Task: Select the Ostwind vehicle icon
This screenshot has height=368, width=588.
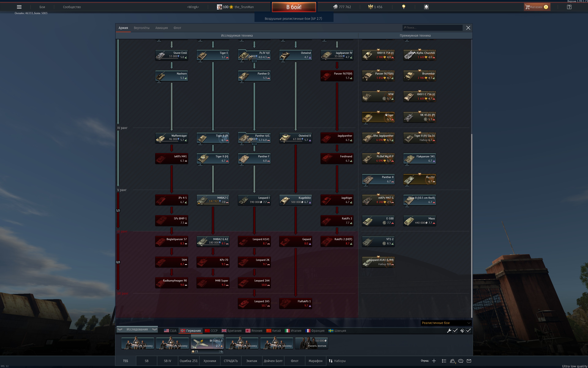Action: point(296,55)
